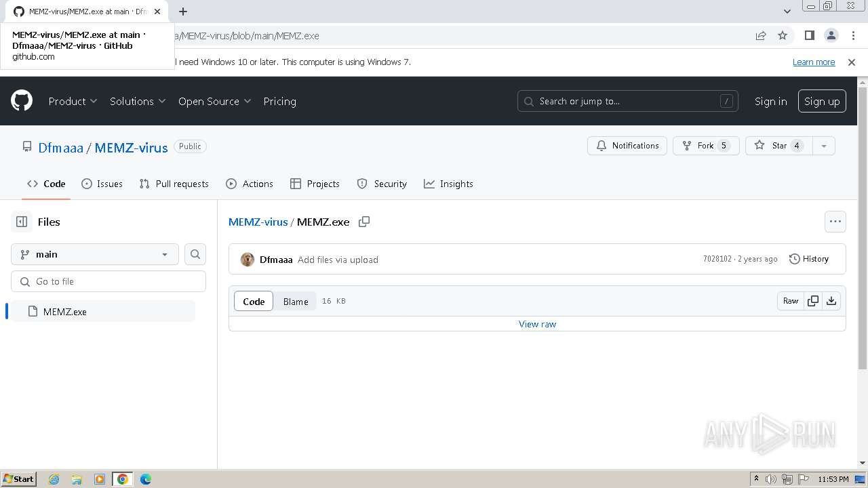Share this page icon
The width and height of the screenshot is (868, 488).
pyautogui.click(x=761, y=35)
